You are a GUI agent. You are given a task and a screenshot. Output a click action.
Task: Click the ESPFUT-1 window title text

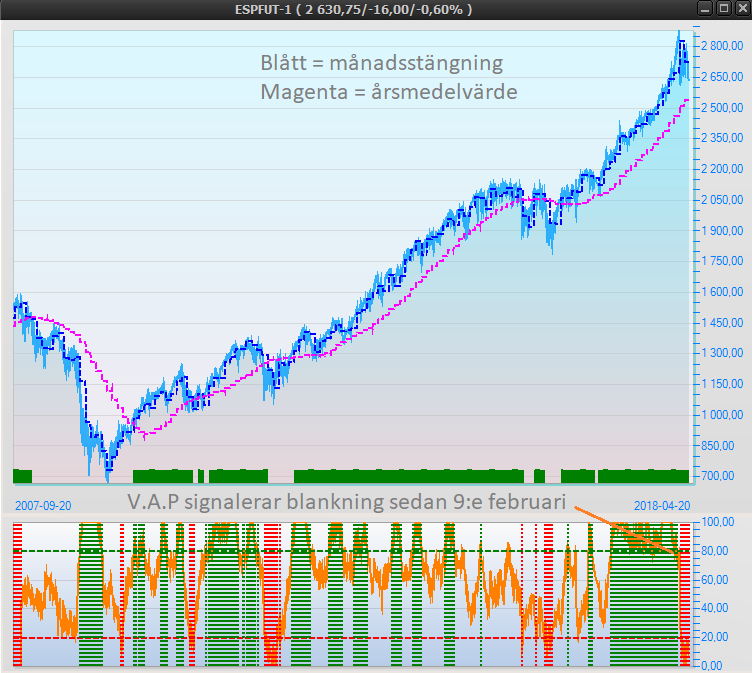click(x=353, y=10)
